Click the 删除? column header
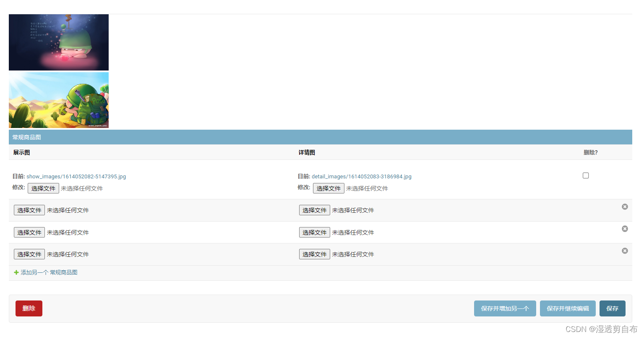644x337 pixels. (x=591, y=152)
